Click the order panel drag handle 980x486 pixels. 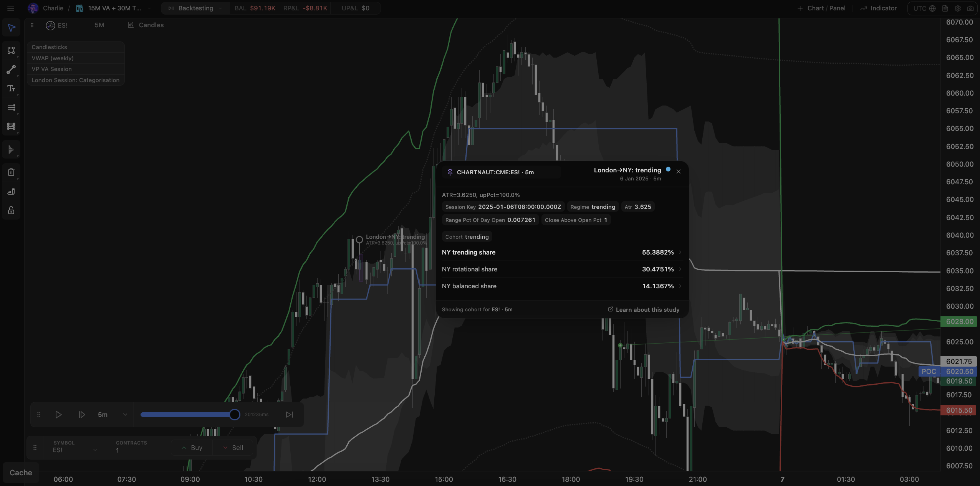point(35,448)
